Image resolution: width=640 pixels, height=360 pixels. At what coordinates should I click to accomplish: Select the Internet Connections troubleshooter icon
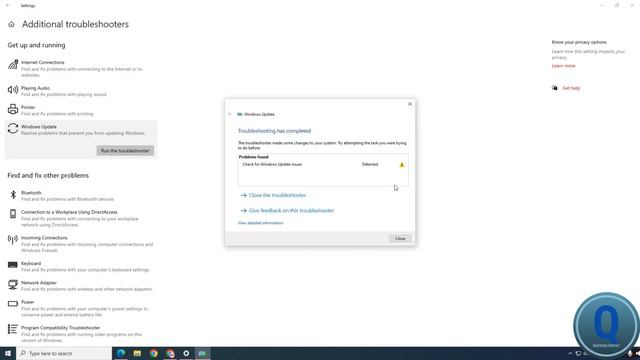click(x=13, y=65)
